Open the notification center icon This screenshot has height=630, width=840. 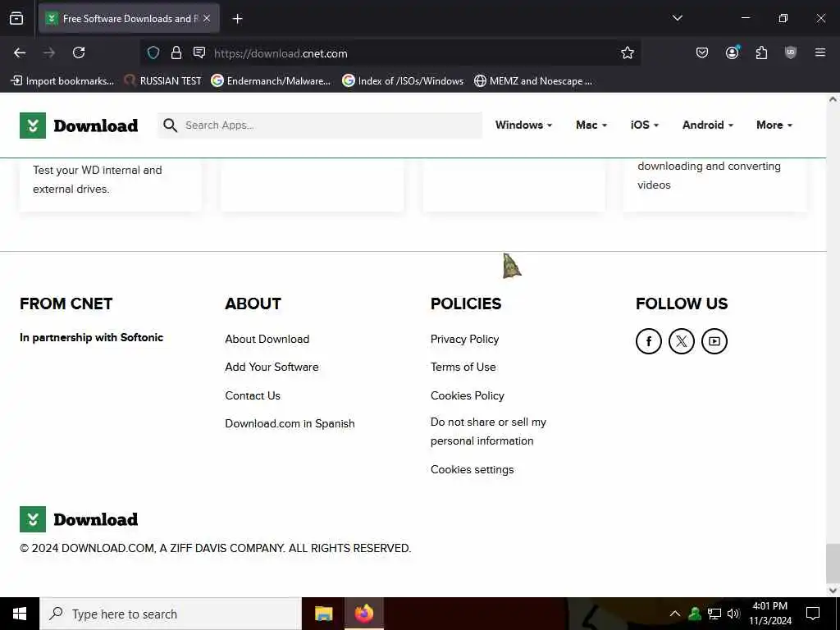(813, 614)
